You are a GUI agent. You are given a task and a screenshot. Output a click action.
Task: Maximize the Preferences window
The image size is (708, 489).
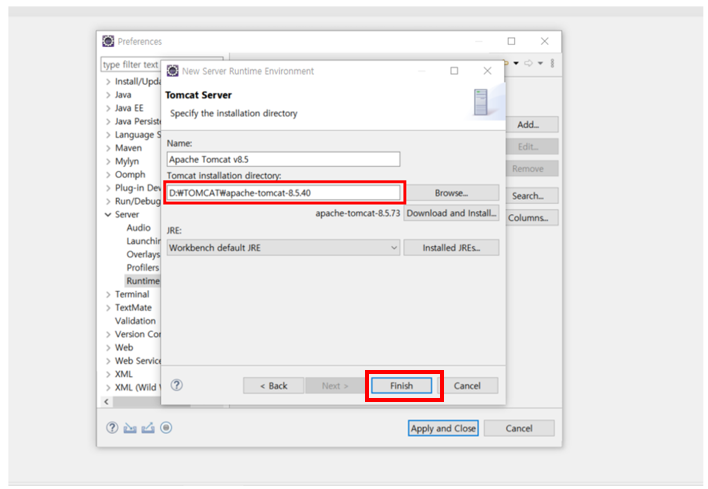click(x=511, y=41)
